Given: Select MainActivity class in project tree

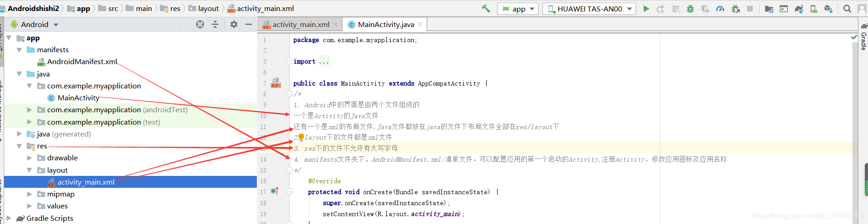Looking at the screenshot, I should click(78, 98).
